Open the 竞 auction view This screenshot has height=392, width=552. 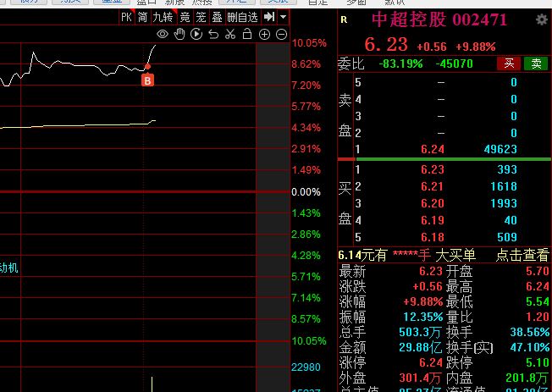185,17
